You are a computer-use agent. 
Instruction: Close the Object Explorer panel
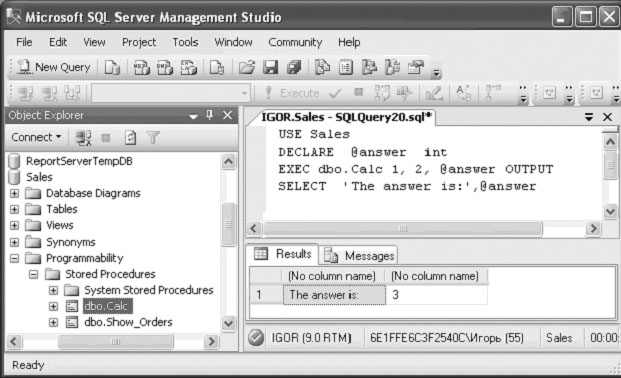[227, 115]
